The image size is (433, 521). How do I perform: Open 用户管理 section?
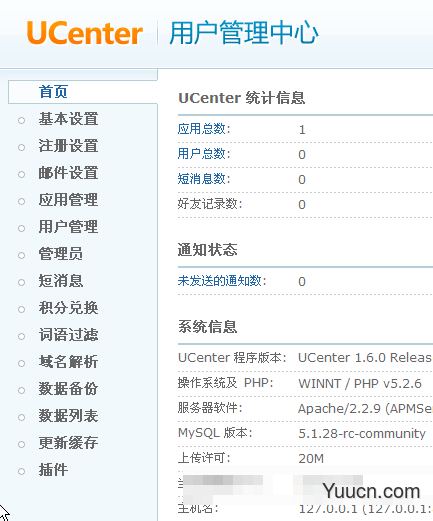(x=68, y=227)
